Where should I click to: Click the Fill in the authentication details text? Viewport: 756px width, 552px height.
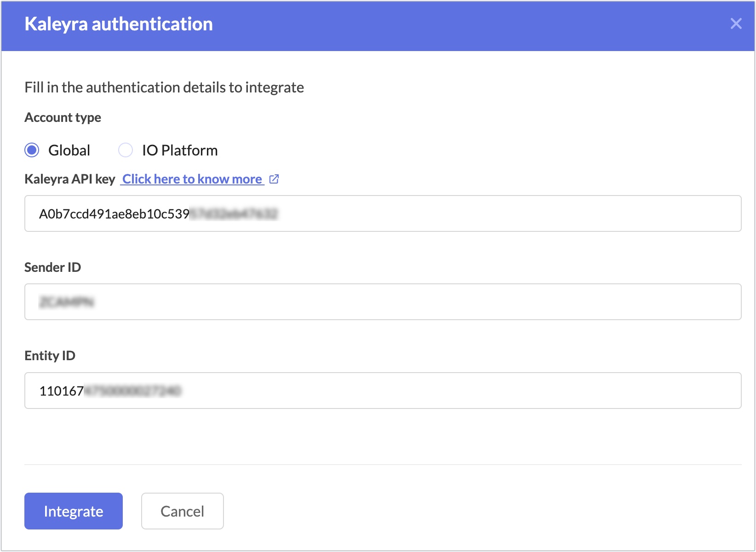[x=164, y=87]
